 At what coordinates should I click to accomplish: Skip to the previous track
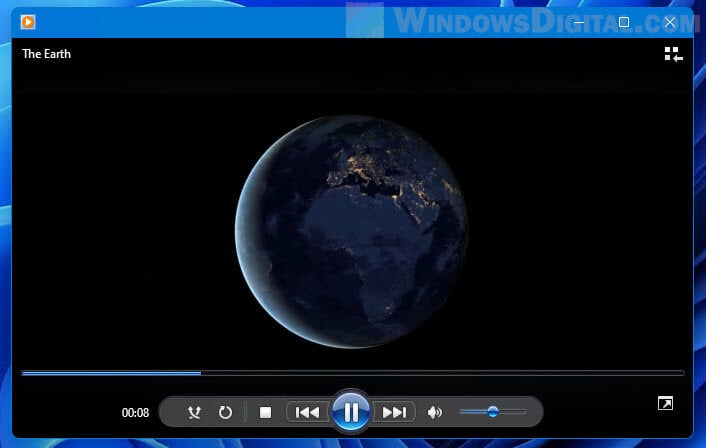coord(308,412)
